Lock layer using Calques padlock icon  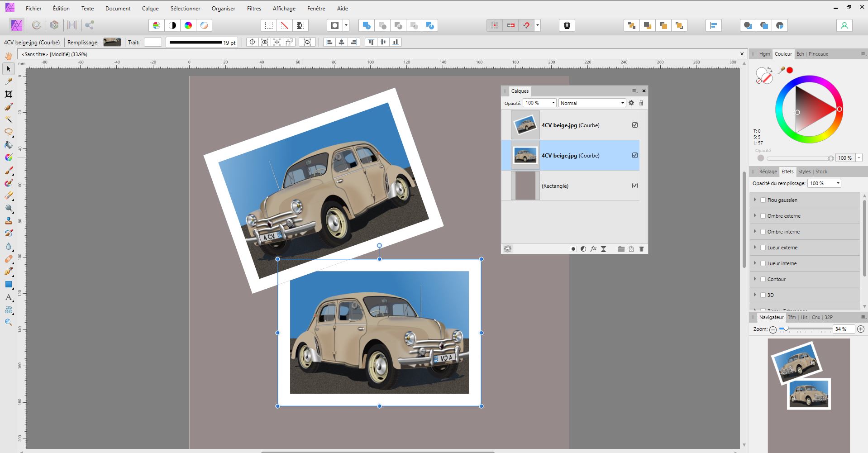coord(641,103)
